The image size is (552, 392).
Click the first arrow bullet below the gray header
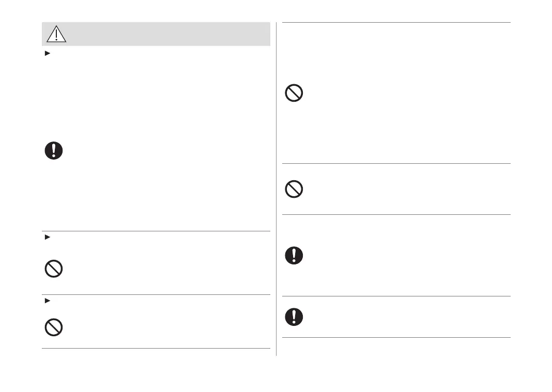[x=47, y=53]
